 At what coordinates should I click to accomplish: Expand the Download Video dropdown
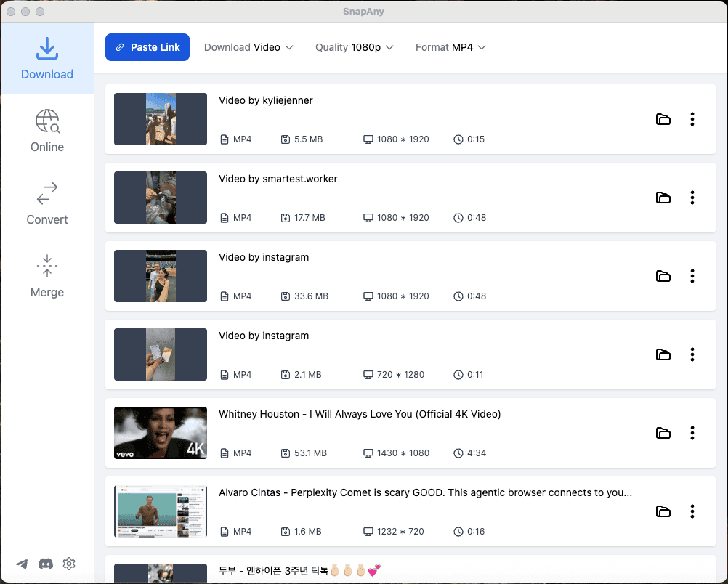[248, 47]
